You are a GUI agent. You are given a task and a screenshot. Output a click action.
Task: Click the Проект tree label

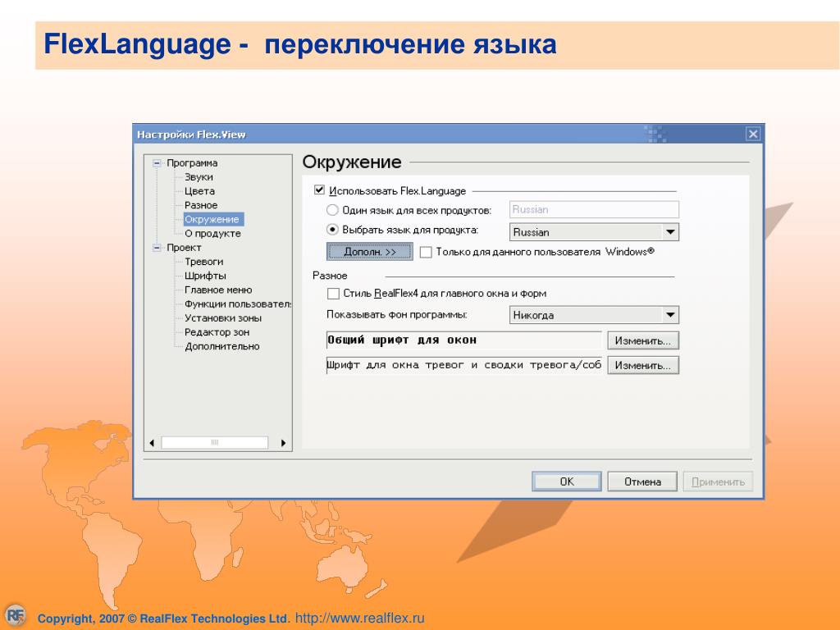pos(184,248)
